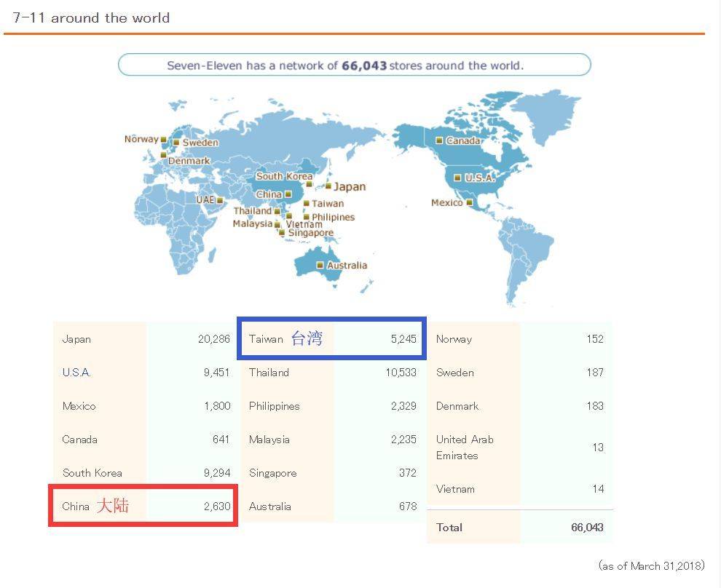The height and width of the screenshot is (588, 721).
Task: Select the value 183
Action: [595, 405]
